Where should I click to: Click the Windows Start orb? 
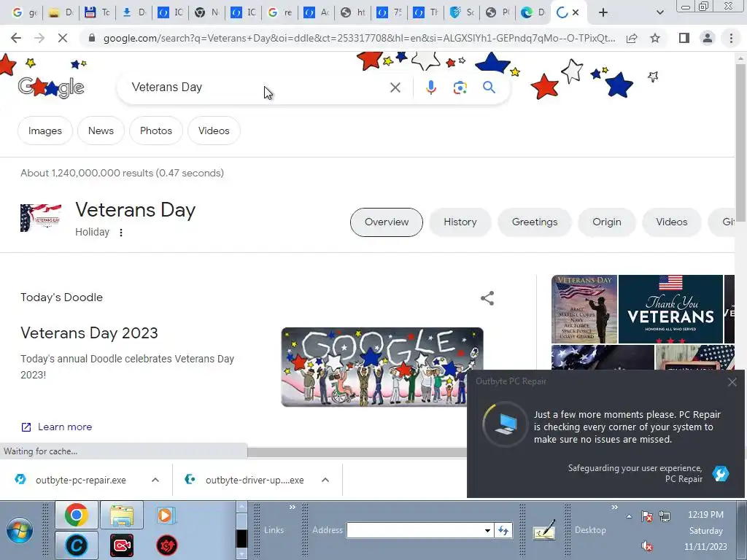(x=20, y=530)
